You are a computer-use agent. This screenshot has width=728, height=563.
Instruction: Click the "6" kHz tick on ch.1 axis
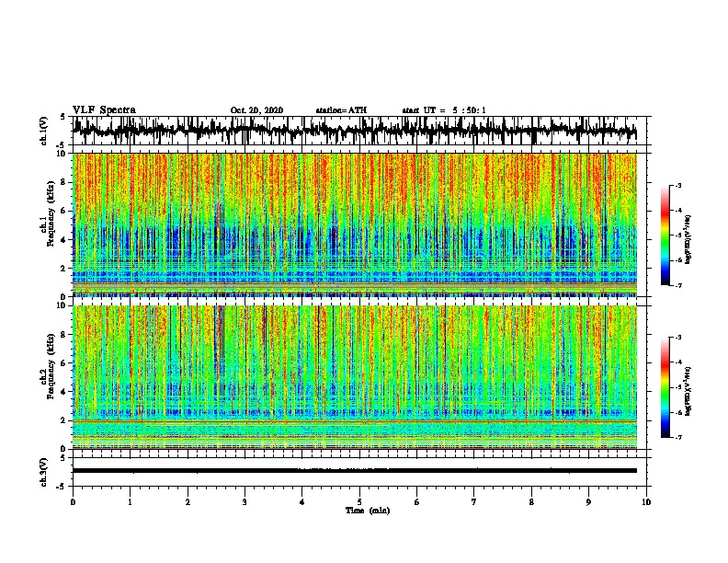click(x=63, y=211)
